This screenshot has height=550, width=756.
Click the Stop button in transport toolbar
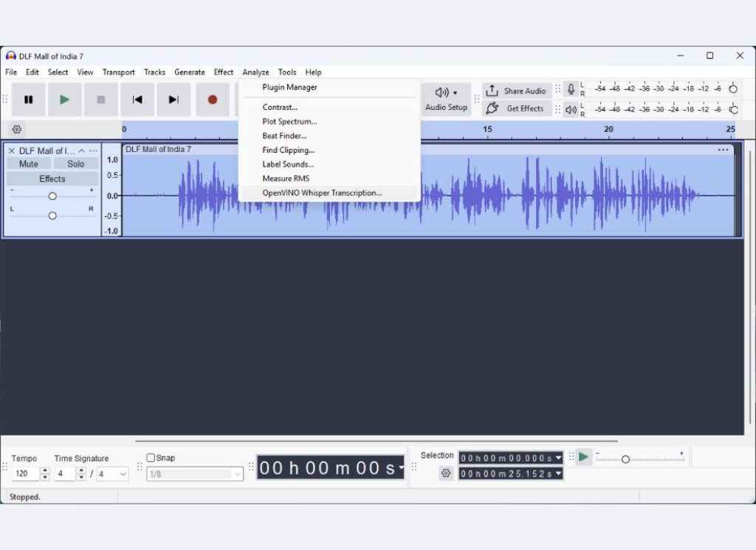tap(100, 100)
